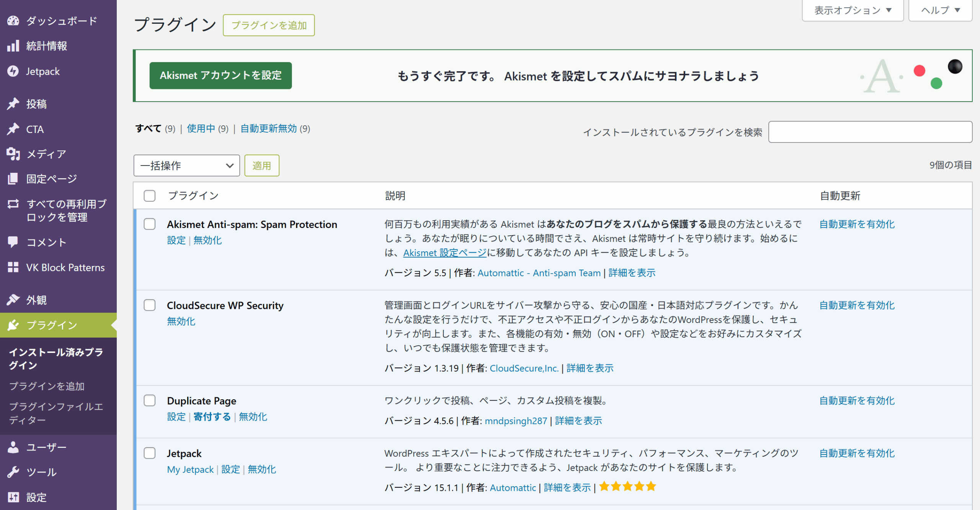980x510 pixels.
Task: Toggle the select-all plugins header checkbox
Action: point(149,196)
